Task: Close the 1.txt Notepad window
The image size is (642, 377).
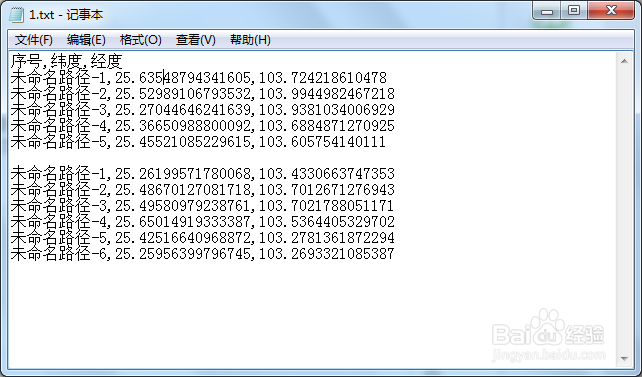Action: click(x=611, y=11)
